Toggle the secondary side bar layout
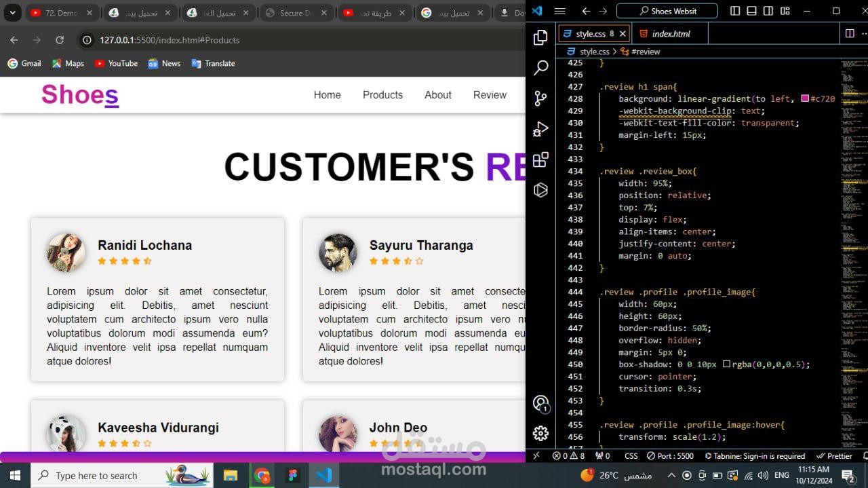 768,11
